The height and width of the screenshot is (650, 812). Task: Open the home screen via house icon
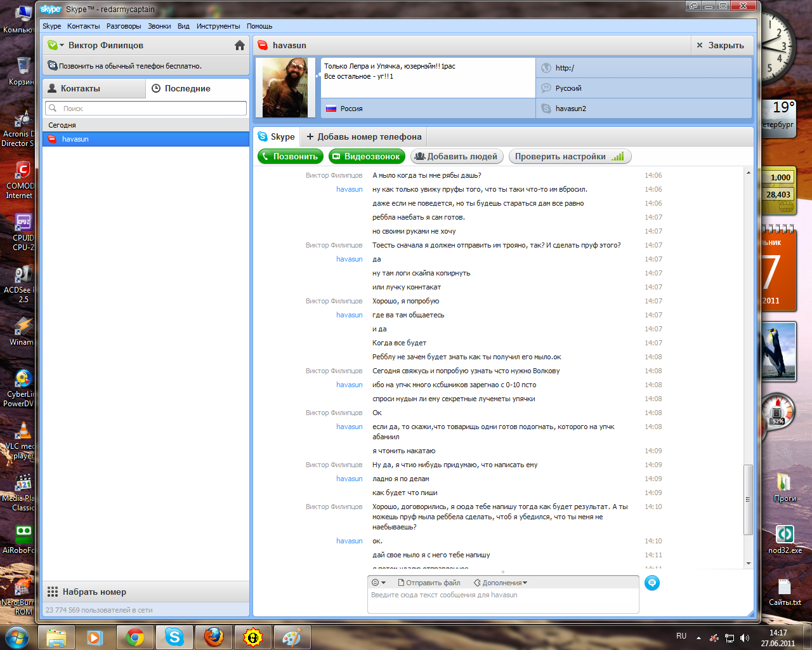point(239,45)
